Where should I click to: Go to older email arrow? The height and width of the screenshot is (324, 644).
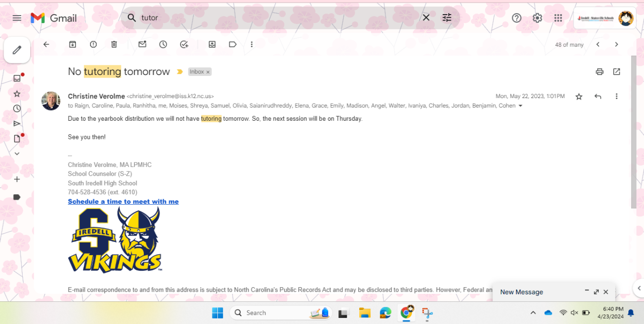point(616,44)
